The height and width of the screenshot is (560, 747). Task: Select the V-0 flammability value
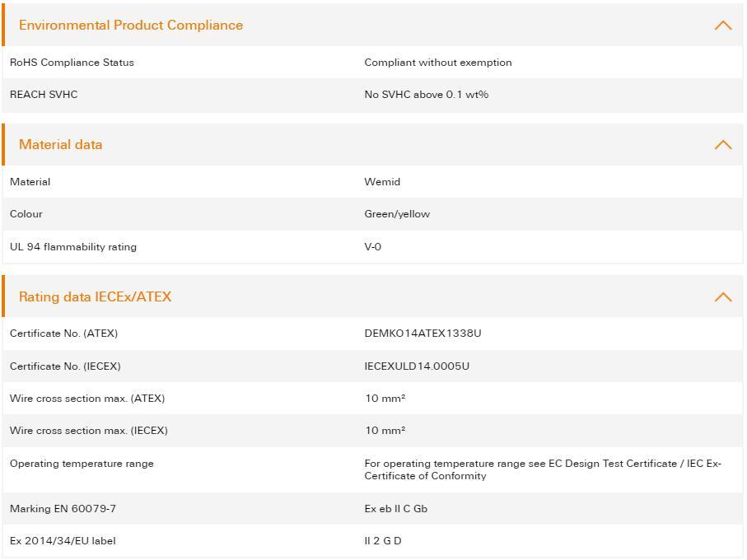point(373,247)
